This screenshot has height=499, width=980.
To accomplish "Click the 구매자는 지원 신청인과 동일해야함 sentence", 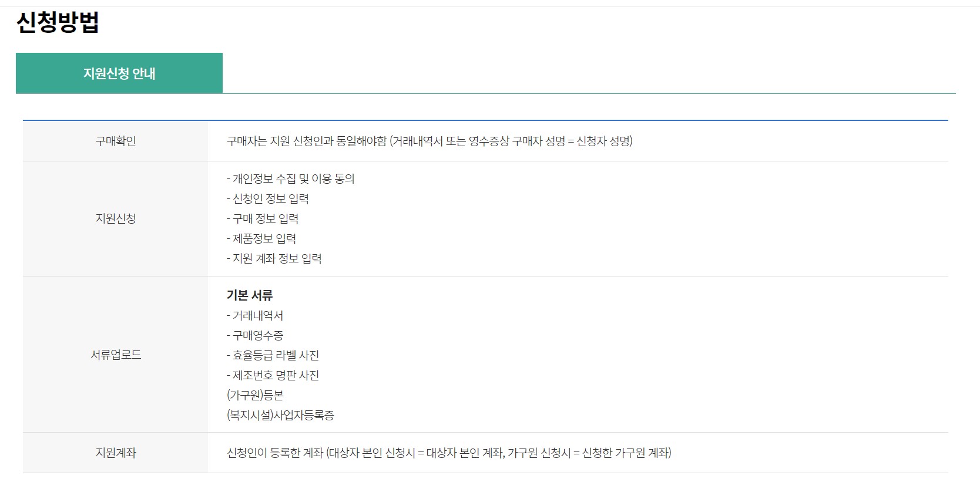I will (429, 141).
